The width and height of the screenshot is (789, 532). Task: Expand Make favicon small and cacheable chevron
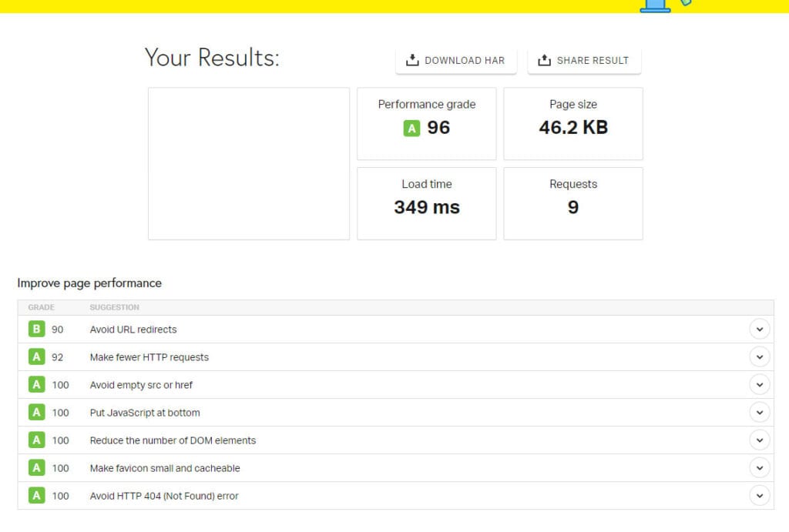coord(759,468)
